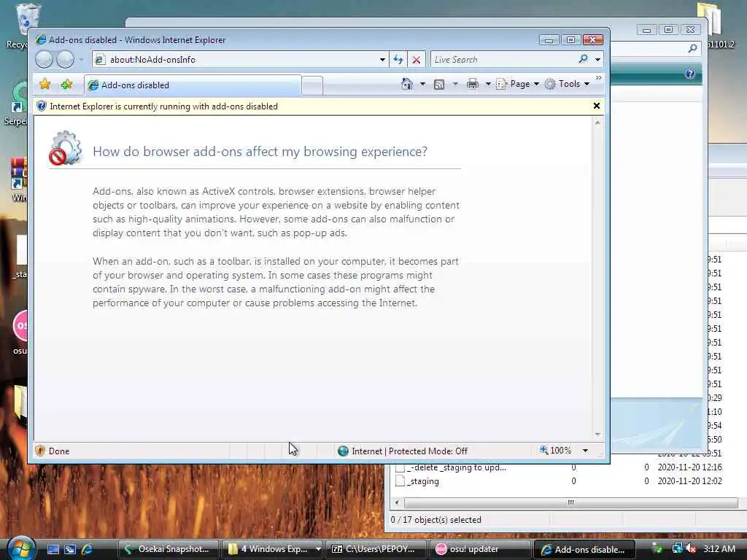Expand the Feeds dropdown arrow
Screen dimensions: 747x560
(x=455, y=85)
